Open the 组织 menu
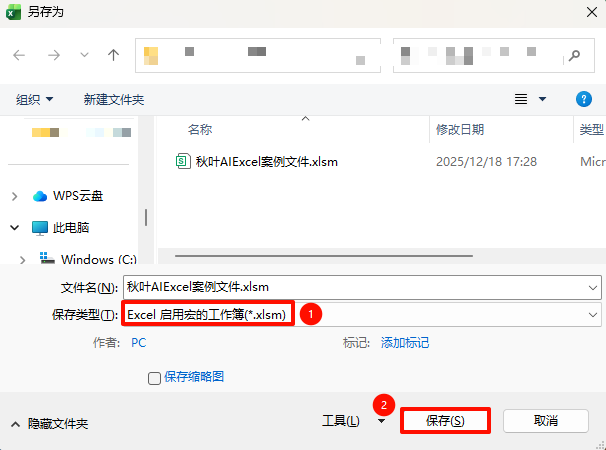The height and width of the screenshot is (450, 606). 34,99
